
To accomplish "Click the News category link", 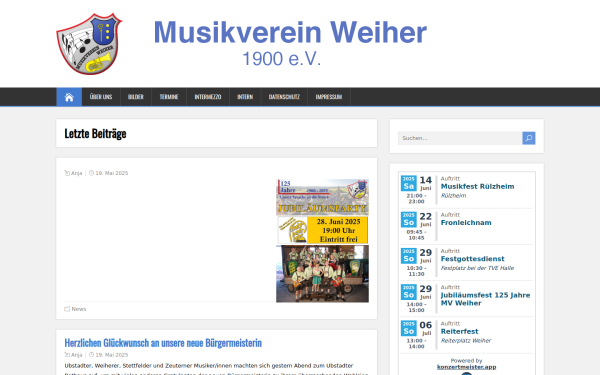I will [x=79, y=309].
